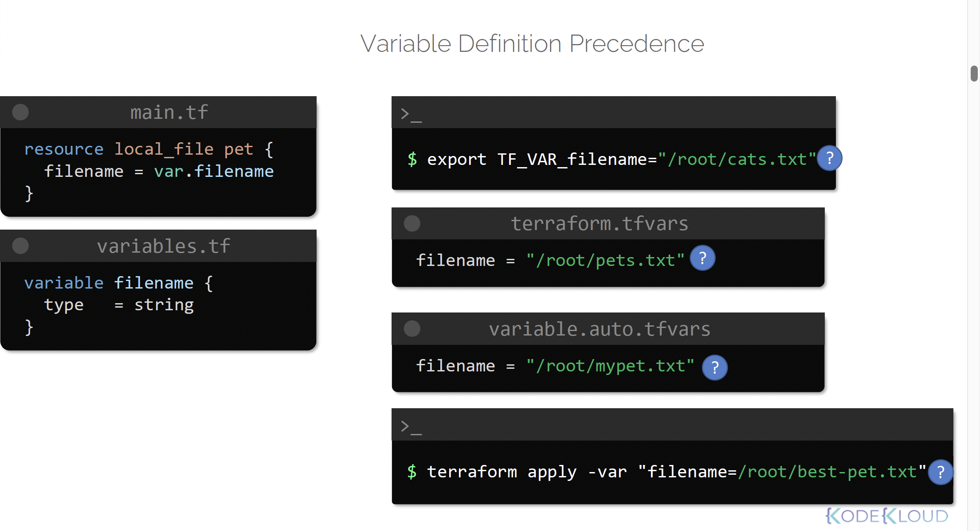The height and width of the screenshot is (531, 980).
Task: Click the grey dot on variable.auto.tfvars header
Action: tap(412, 328)
